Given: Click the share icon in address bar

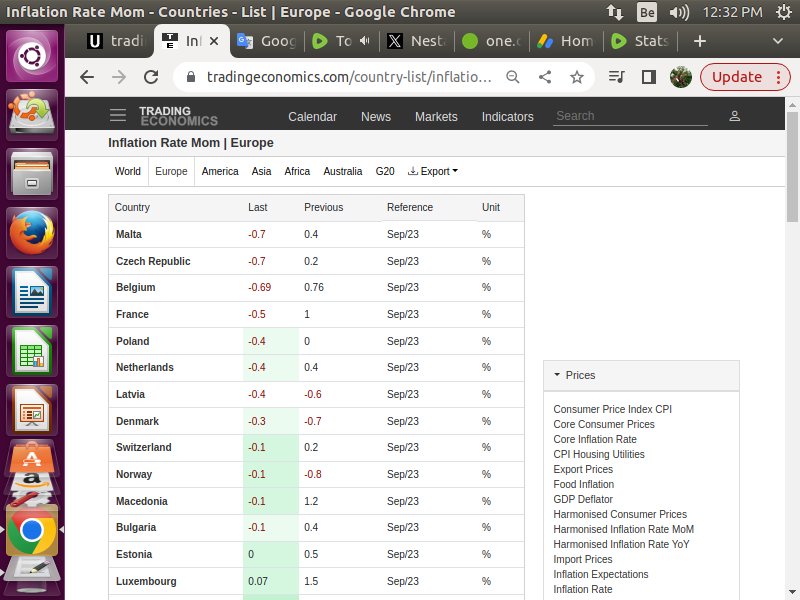Looking at the screenshot, I should [545, 77].
